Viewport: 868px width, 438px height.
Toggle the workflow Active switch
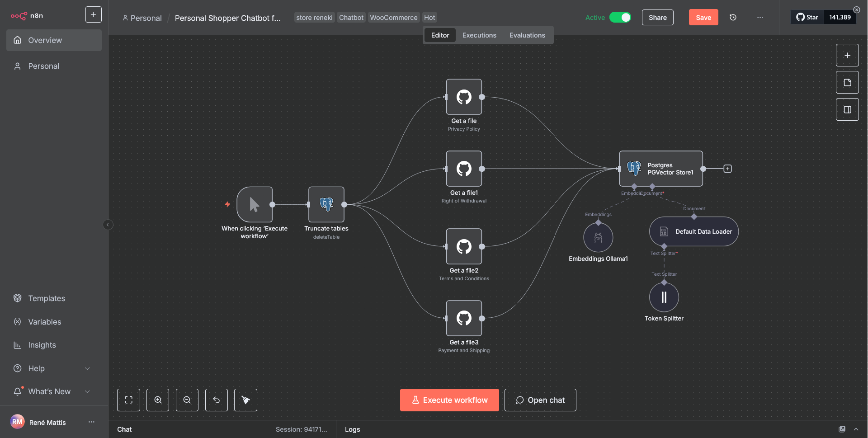(620, 18)
